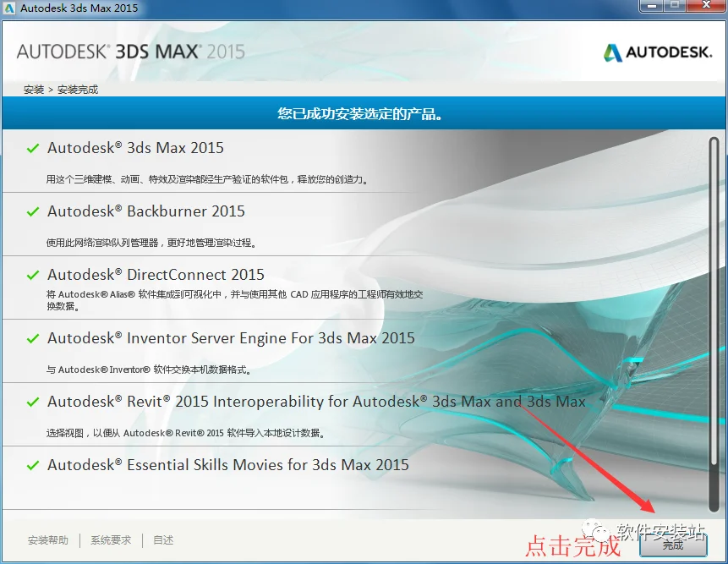
Task: Open the 自述 readme link
Action: point(163,539)
